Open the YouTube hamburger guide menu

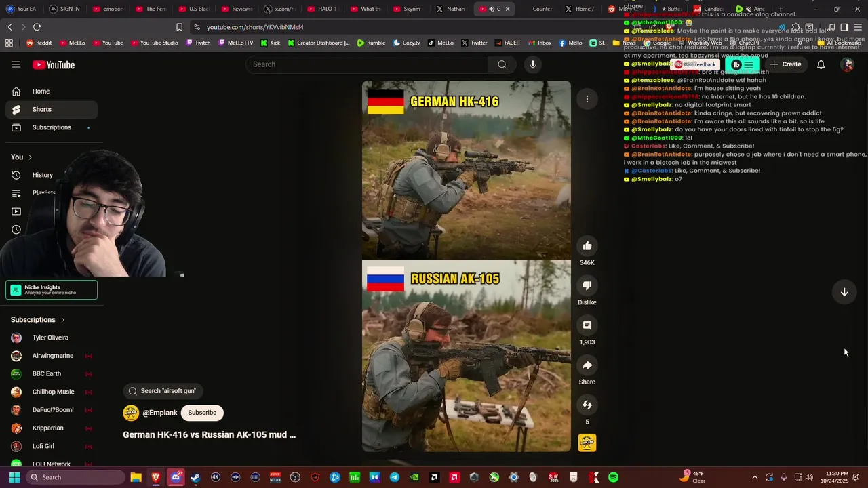(16, 64)
